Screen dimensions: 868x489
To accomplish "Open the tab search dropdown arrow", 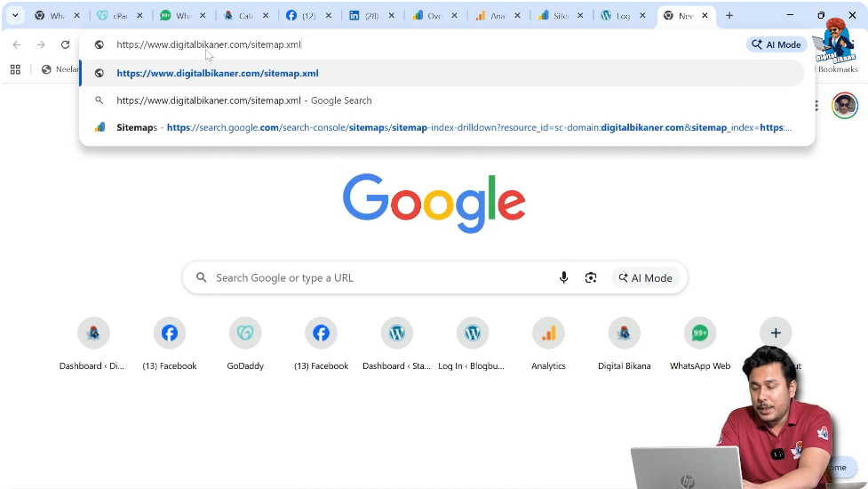I will coord(15,15).
